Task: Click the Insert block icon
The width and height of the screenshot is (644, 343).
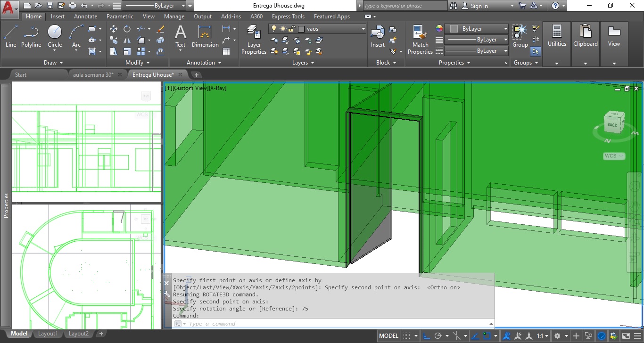Action: [378, 36]
